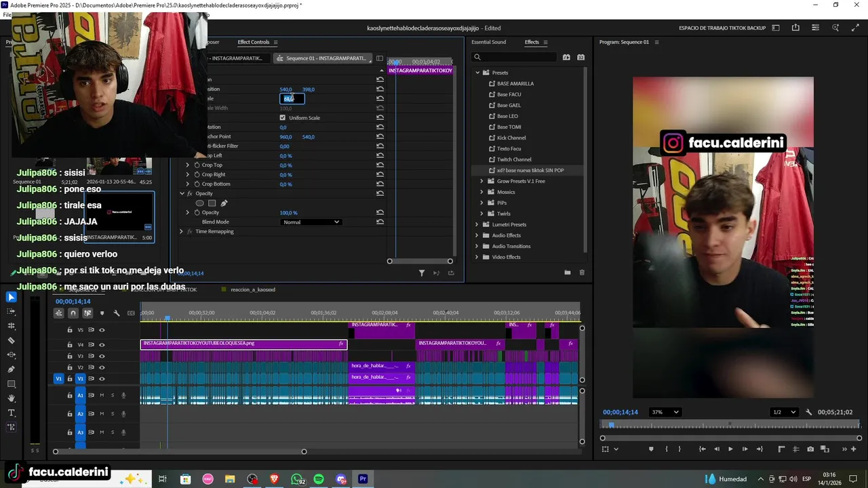Image resolution: width=868 pixels, height=488 pixels.
Task: Expand the Crop Right property
Action: 188,175
